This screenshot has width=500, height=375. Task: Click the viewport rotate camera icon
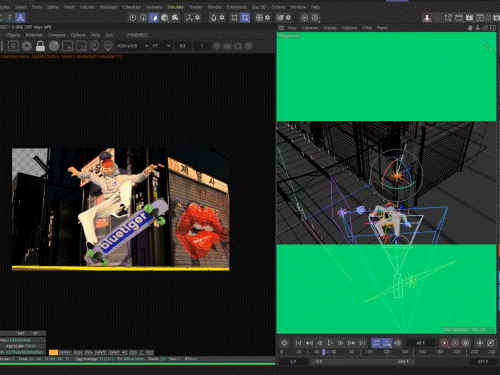click(x=485, y=28)
